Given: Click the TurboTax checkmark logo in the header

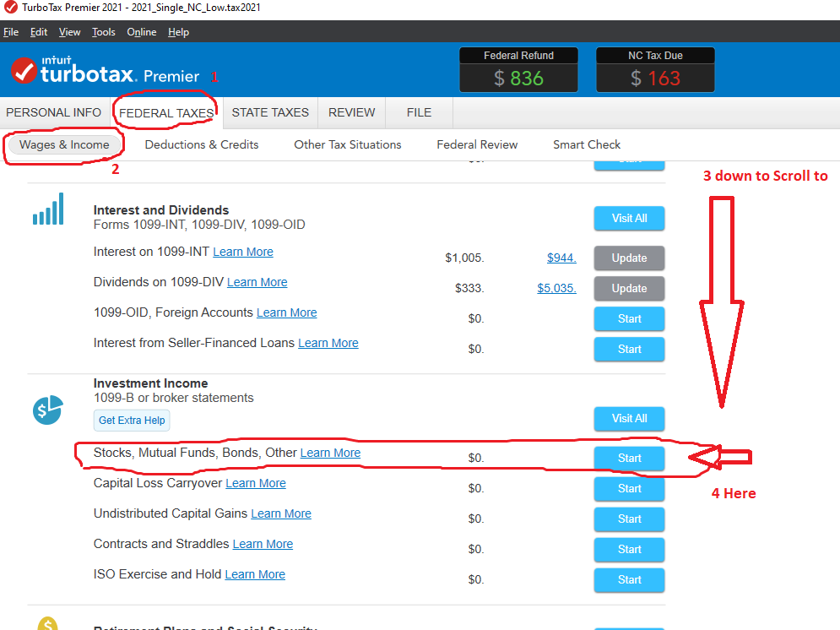Looking at the screenshot, I should (24, 70).
